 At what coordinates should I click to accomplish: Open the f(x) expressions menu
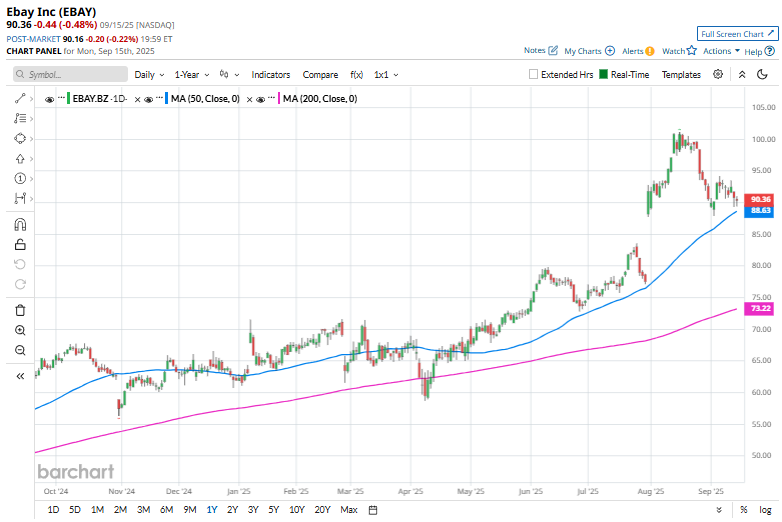357,74
